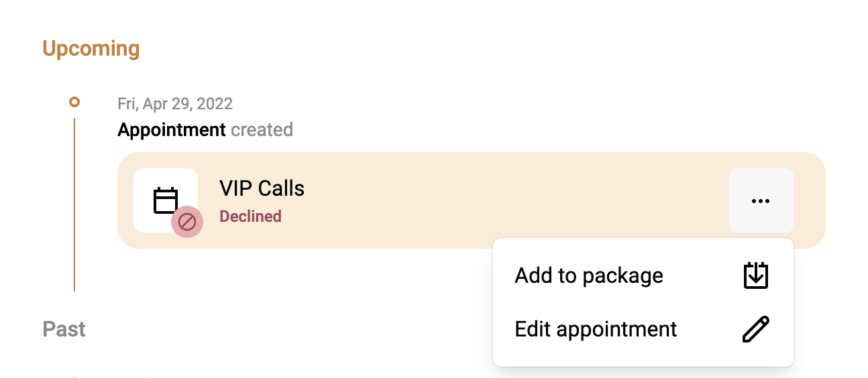Viewport: 868px width, 378px height.
Task: Click the Past section heading
Action: coord(64,329)
